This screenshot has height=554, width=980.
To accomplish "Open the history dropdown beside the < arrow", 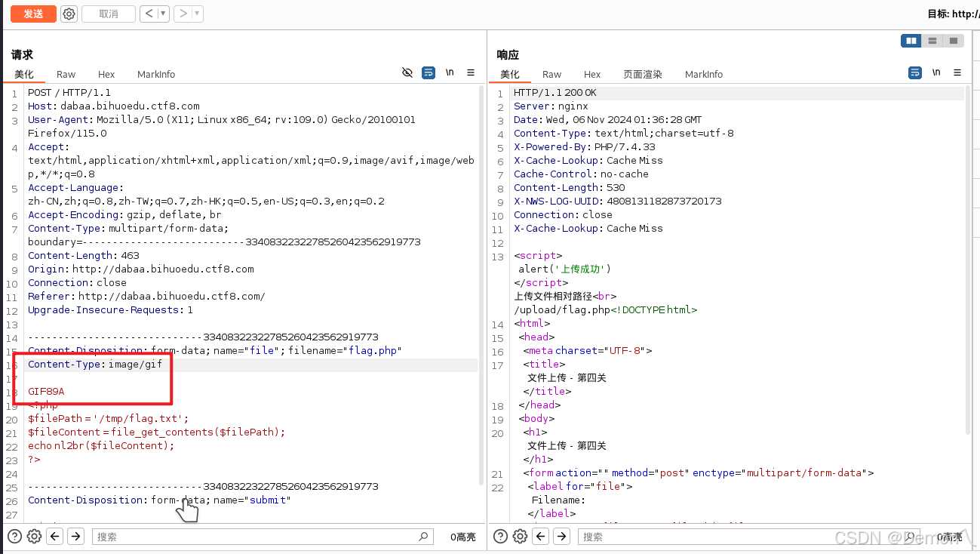I will (163, 14).
